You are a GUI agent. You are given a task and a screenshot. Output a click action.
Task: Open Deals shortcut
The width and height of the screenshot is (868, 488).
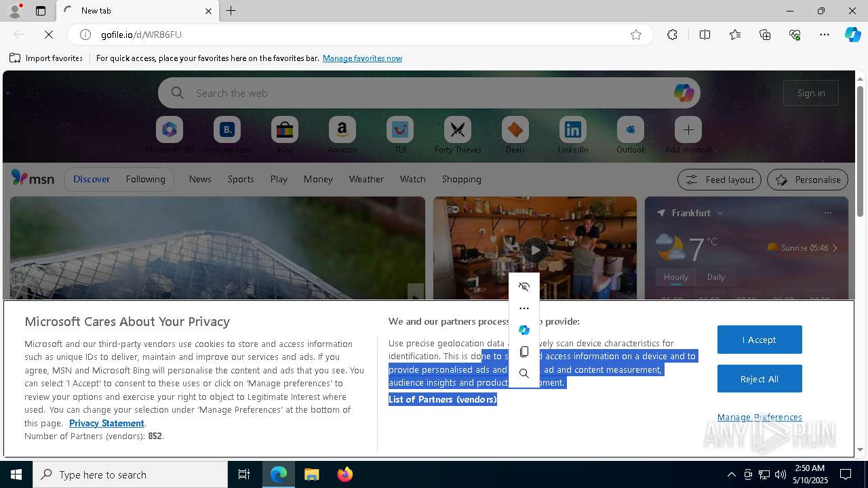pyautogui.click(x=515, y=135)
